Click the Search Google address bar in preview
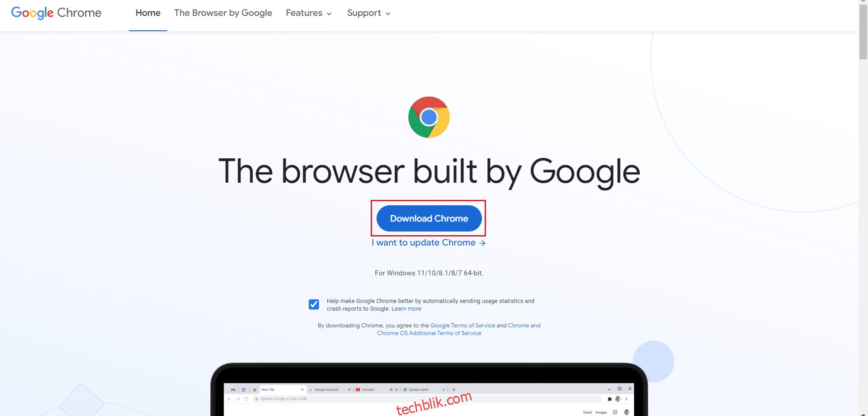Screen dimensions: 868x416 click(427, 399)
